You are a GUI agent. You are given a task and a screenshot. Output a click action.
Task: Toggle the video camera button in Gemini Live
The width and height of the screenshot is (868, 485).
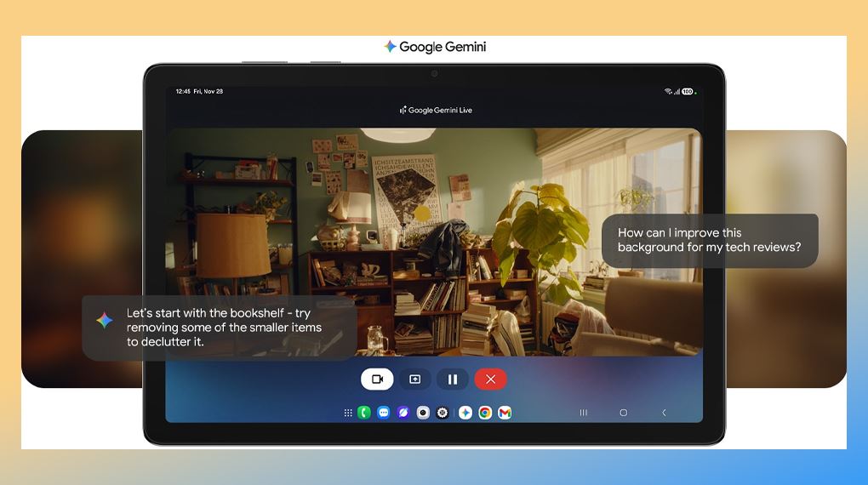(x=377, y=379)
